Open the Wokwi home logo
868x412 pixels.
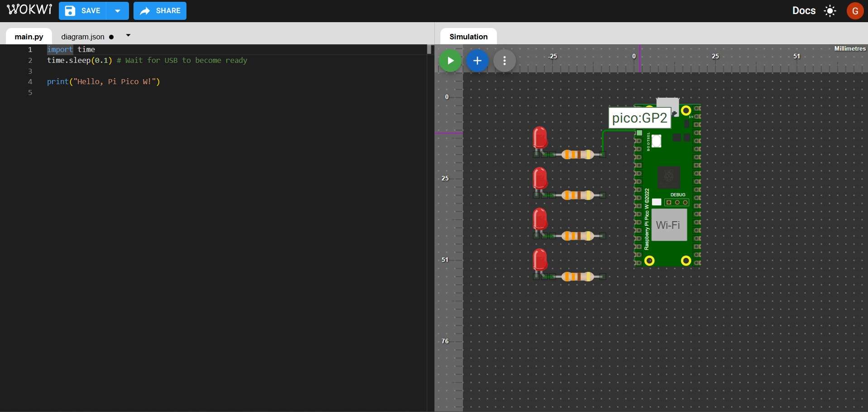point(29,9)
